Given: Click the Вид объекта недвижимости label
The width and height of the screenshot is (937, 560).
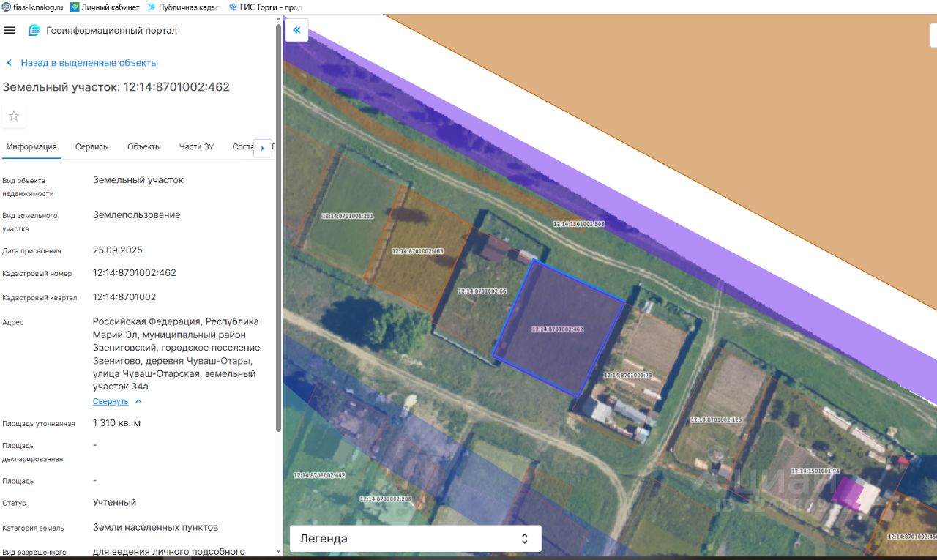Looking at the screenshot, I should (x=28, y=187).
